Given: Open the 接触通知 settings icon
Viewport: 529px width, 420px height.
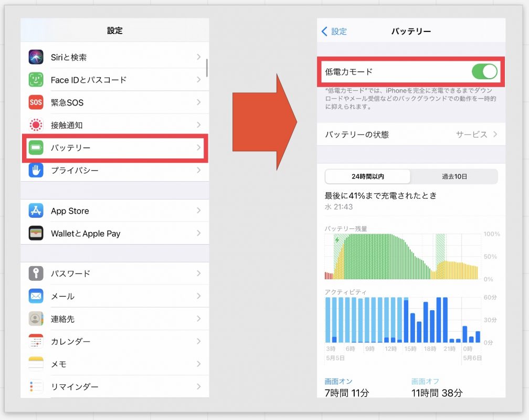Looking at the screenshot, I should [35, 125].
